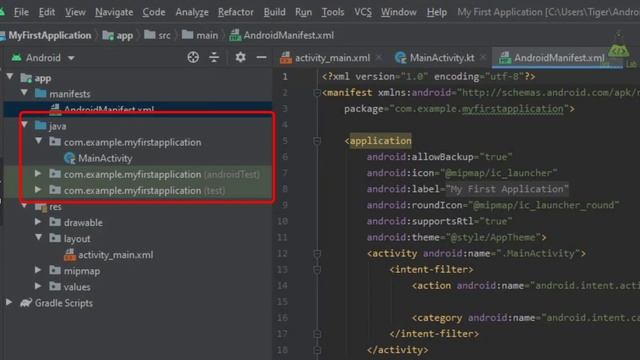
Task: Open the Window menu
Action: coord(398,12)
